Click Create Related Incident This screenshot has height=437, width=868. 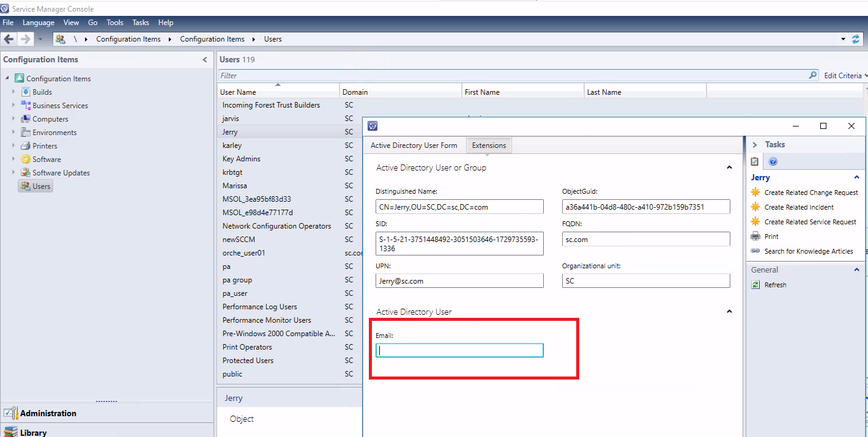(799, 207)
